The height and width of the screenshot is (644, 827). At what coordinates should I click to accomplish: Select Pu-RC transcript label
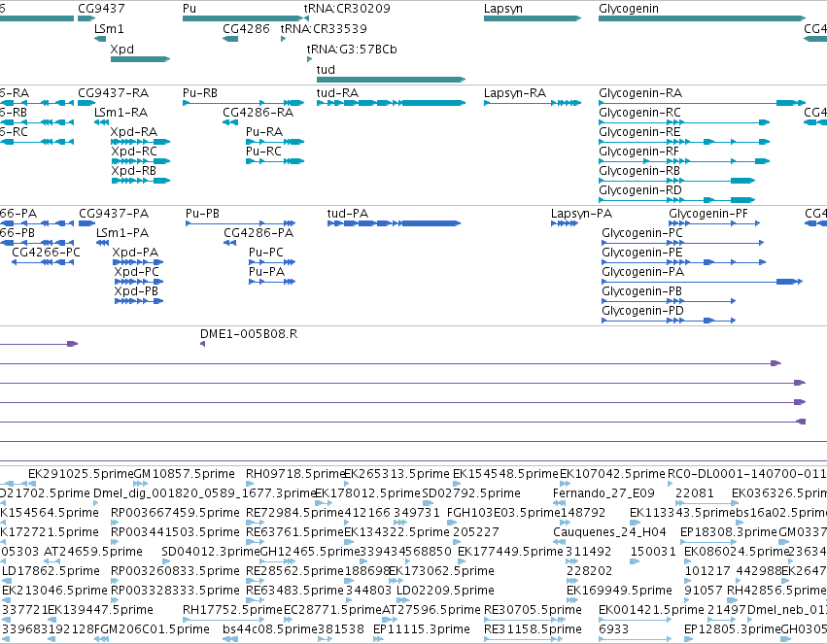[x=263, y=152]
